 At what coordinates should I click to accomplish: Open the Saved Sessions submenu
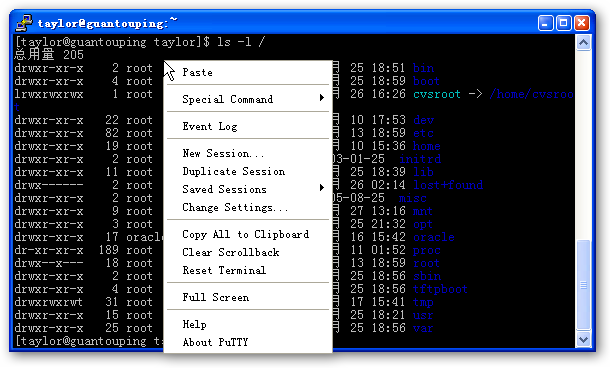point(247,189)
